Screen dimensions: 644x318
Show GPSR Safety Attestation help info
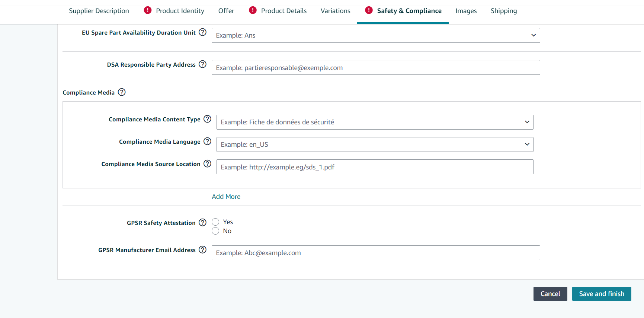click(x=202, y=223)
